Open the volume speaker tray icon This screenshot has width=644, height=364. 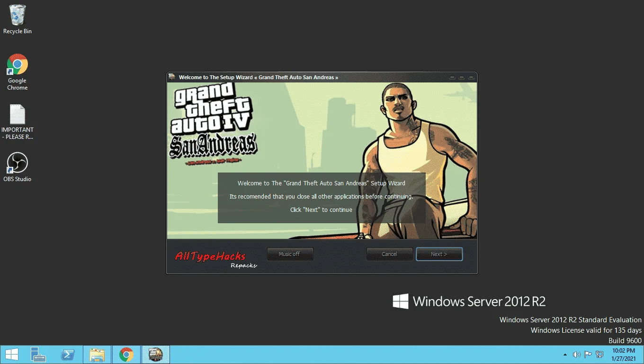(576, 355)
